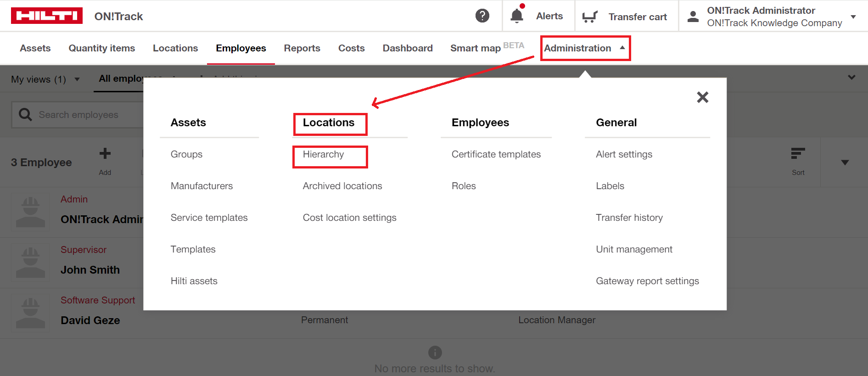Open the Costs tab
The image size is (868, 376).
pyautogui.click(x=352, y=48)
